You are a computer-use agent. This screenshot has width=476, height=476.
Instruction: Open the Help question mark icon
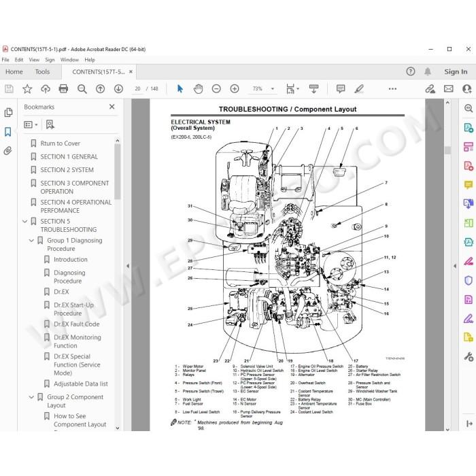(411, 71)
